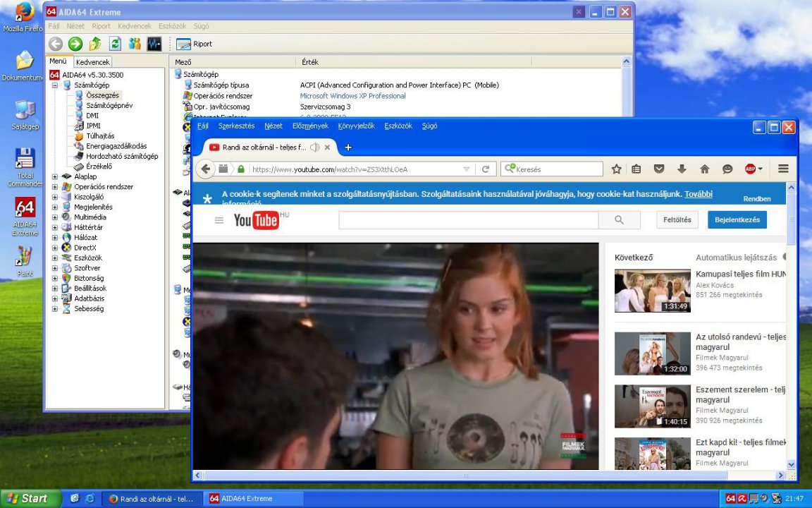Screen dimensions: 812x508
Task: Click YouTube search magnifier button
Action: [620, 220]
